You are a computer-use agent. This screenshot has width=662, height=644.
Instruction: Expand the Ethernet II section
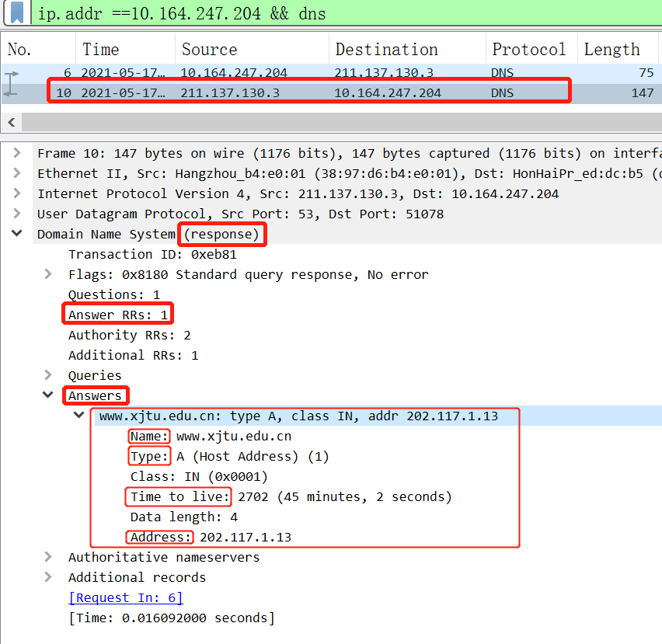(17, 173)
